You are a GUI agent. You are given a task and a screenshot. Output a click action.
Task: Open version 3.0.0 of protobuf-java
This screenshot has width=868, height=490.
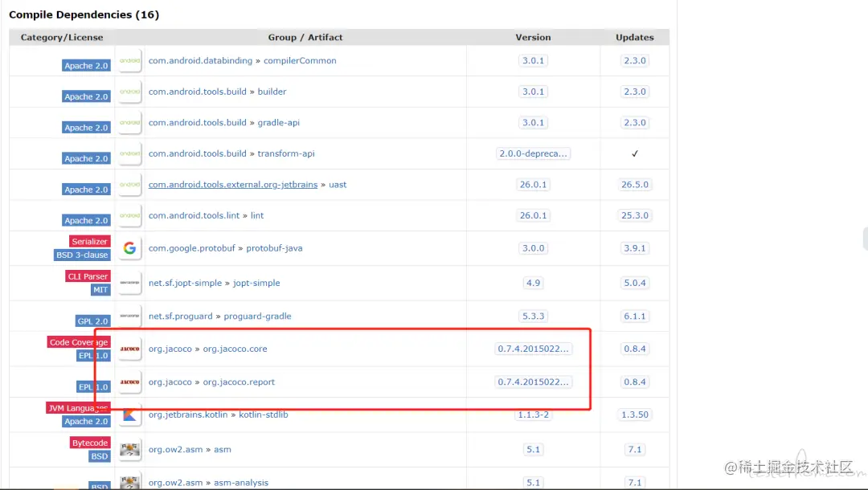point(533,247)
